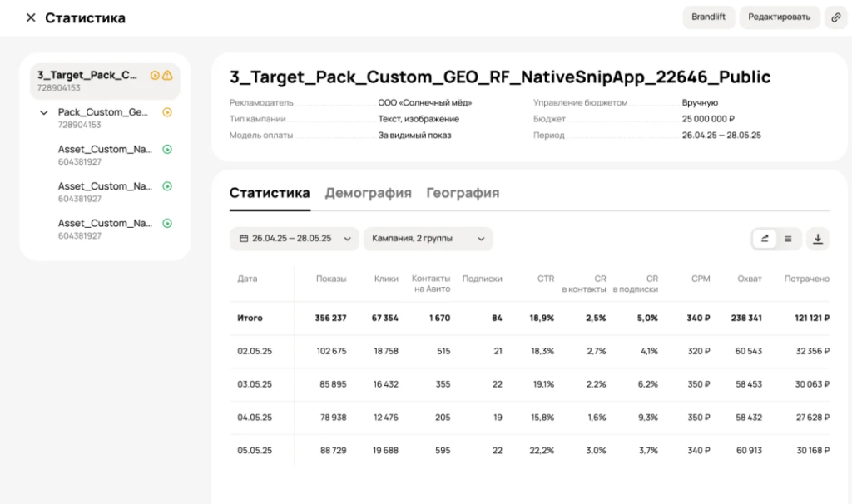Open the line chart view
Screen dimensions: 852x504
pos(765,238)
